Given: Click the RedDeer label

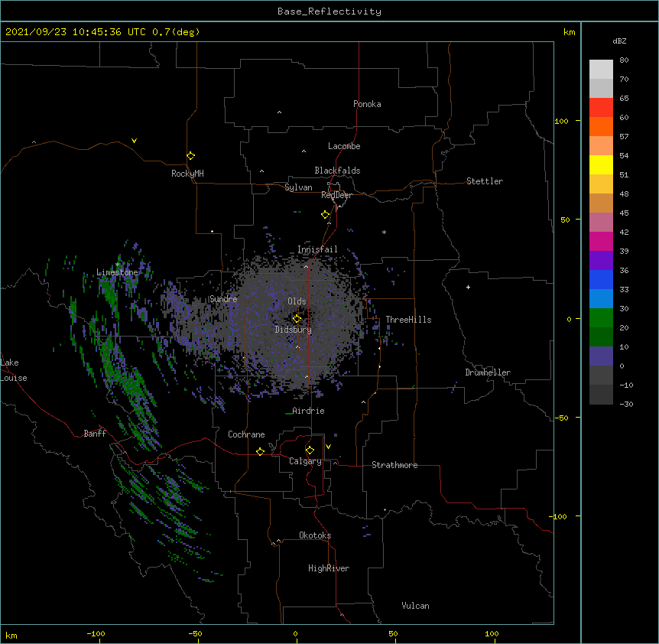Looking at the screenshot, I should [x=336, y=195].
